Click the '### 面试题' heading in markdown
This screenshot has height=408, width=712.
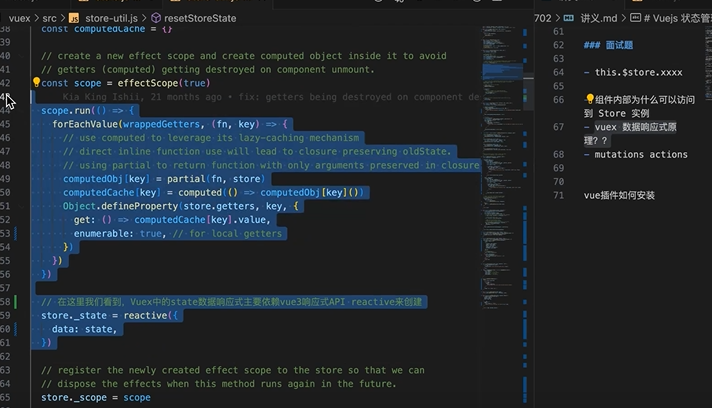pos(608,45)
